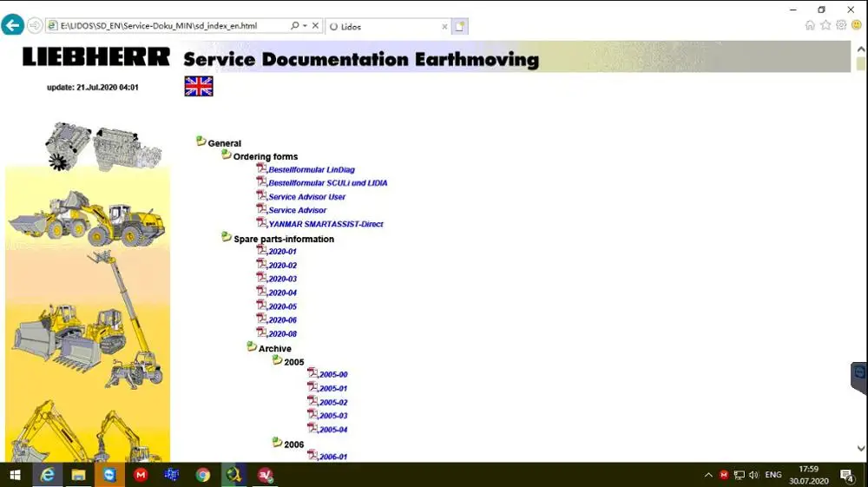Click the crawler dozer and telehandler image
868x487 pixels.
tap(88, 321)
